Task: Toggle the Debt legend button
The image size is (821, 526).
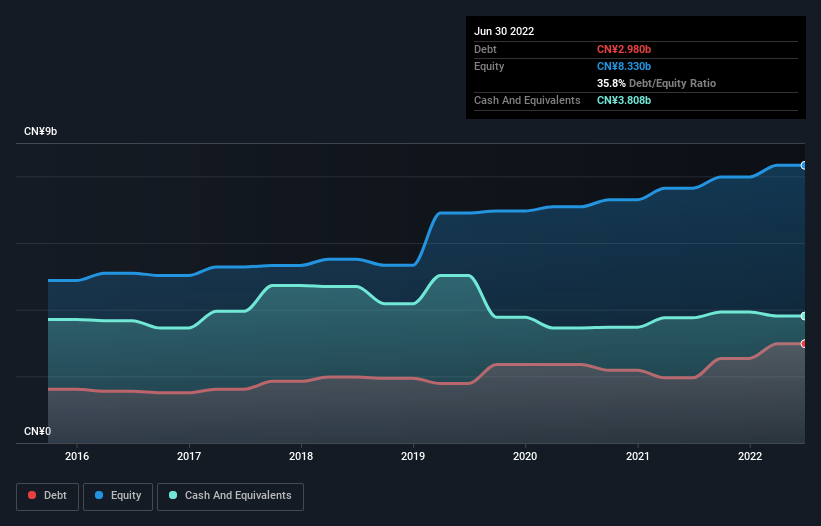Action: [47, 496]
